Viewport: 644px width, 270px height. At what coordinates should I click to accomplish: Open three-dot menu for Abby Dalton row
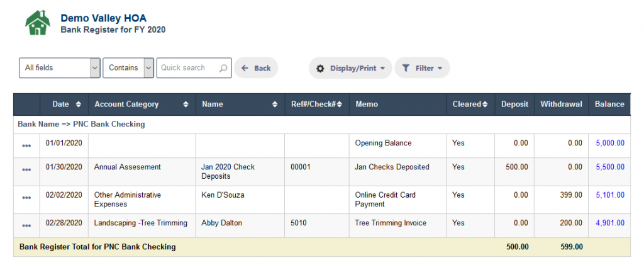[x=26, y=225]
